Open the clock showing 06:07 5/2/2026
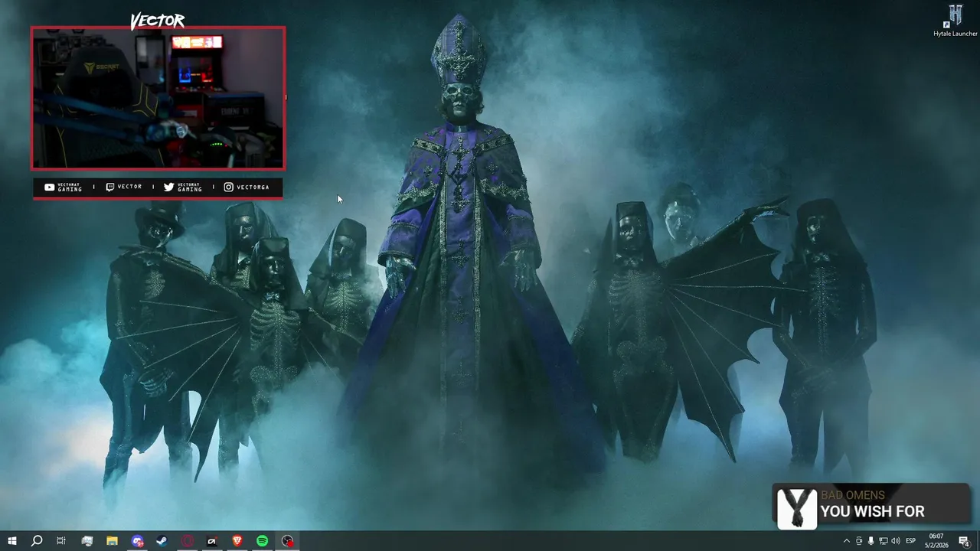The height and width of the screenshot is (551, 980). [x=936, y=541]
